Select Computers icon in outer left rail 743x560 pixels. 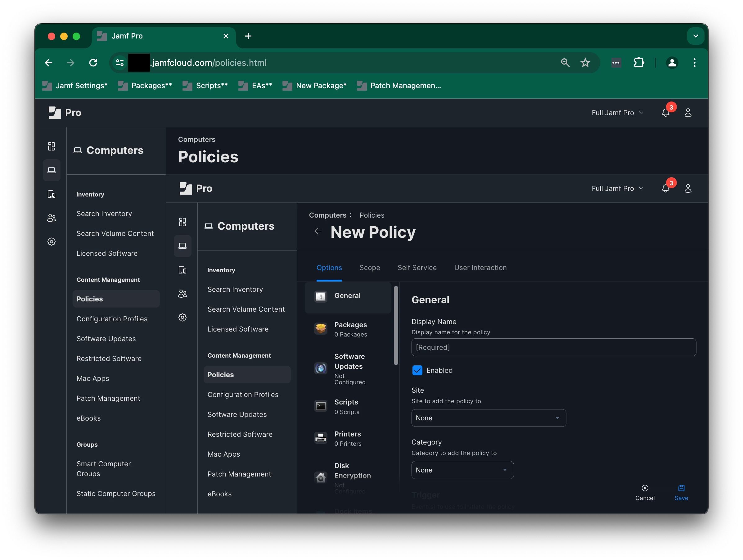point(52,170)
